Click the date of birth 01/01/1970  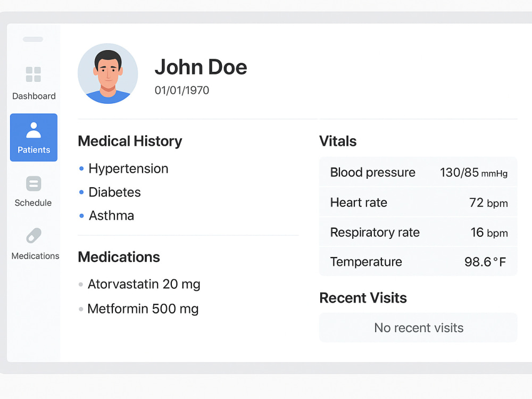click(x=182, y=90)
